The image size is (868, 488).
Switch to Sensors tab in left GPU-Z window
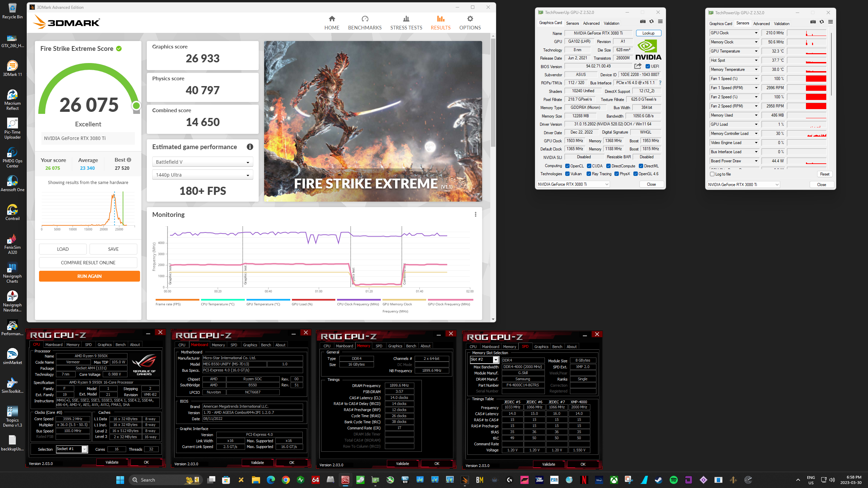tap(572, 23)
